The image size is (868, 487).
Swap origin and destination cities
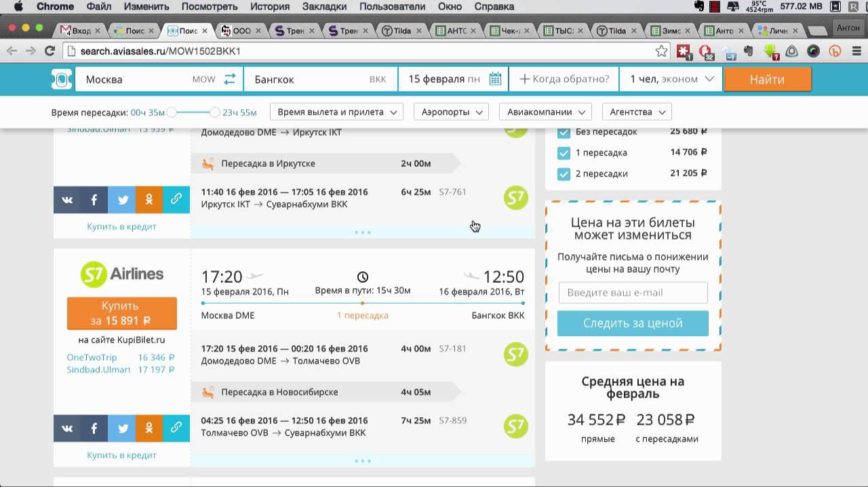(x=230, y=79)
